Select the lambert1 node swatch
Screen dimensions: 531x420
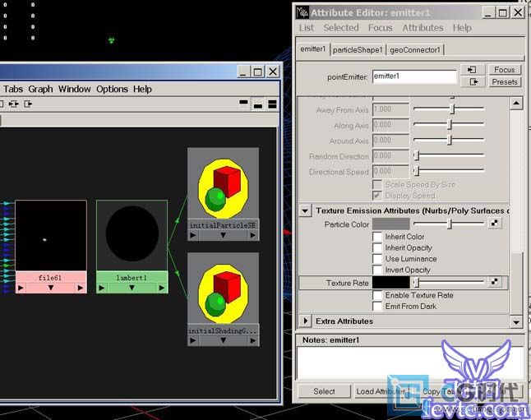pos(132,235)
